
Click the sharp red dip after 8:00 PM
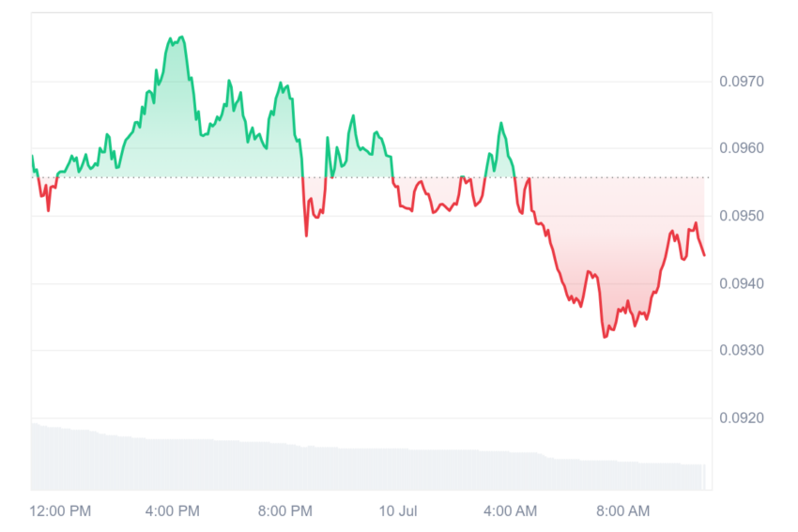pyautogui.click(x=306, y=236)
